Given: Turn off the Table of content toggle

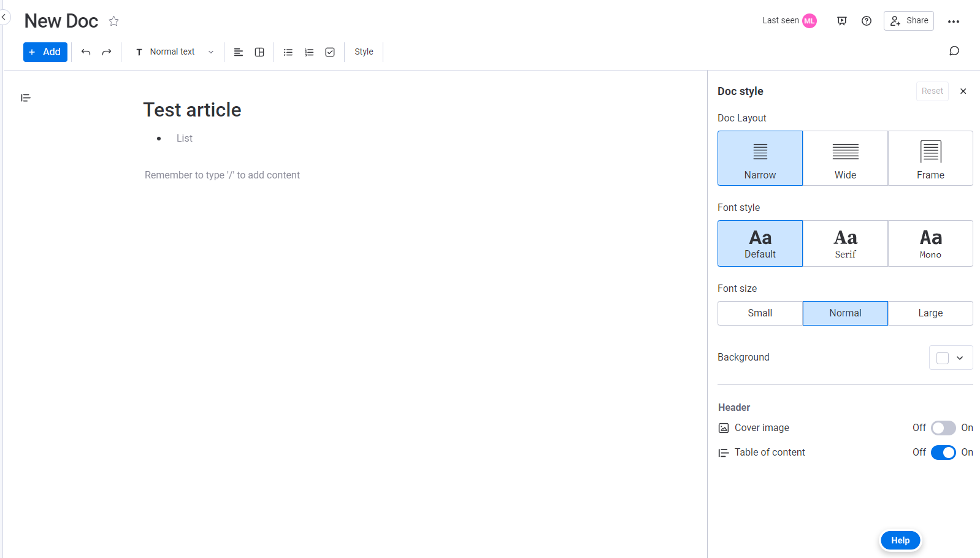Looking at the screenshot, I should coord(943,453).
